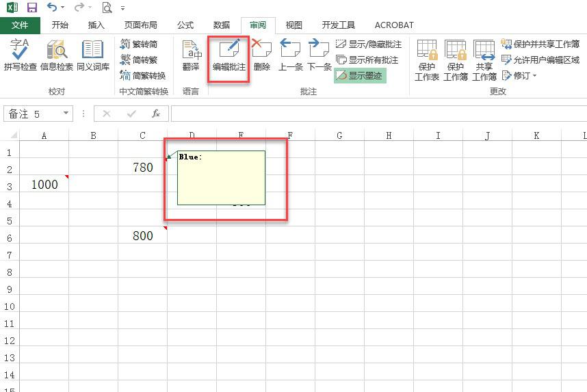The width and height of the screenshot is (587, 392).
Task: Toggle 显示墨迹 show ink
Action: (x=359, y=76)
